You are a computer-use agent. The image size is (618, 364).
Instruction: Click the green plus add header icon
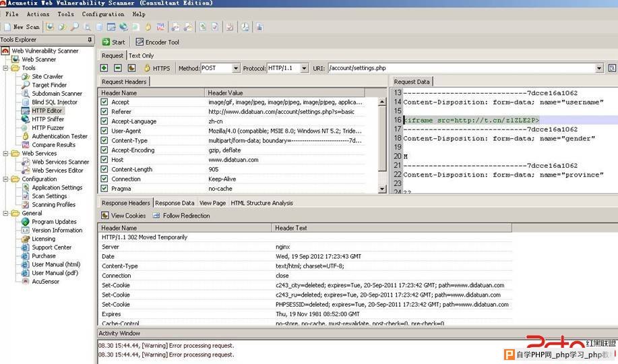click(x=104, y=68)
